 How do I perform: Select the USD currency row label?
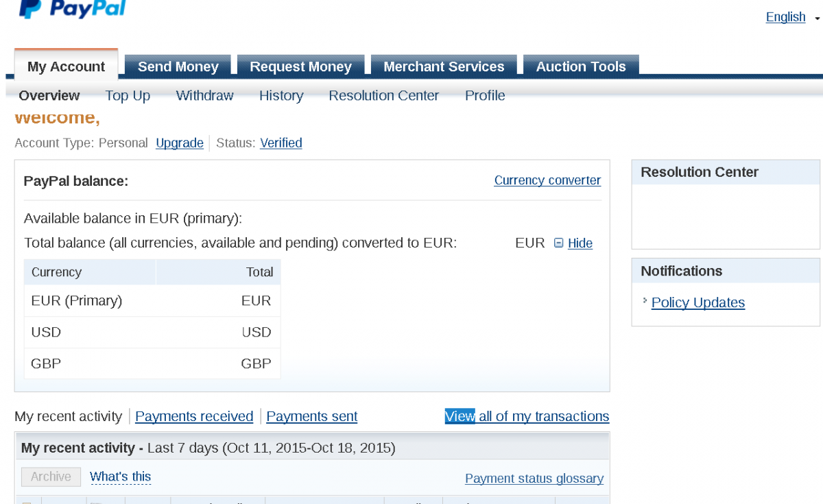tap(46, 332)
